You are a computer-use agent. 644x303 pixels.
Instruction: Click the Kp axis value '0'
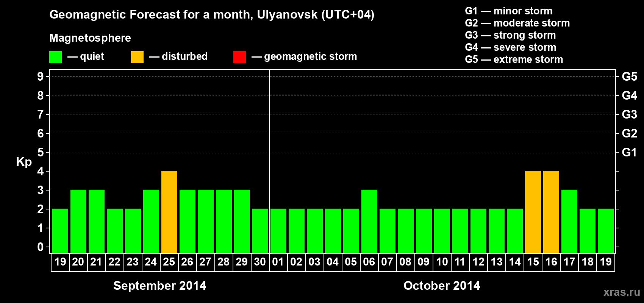coord(41,247)
